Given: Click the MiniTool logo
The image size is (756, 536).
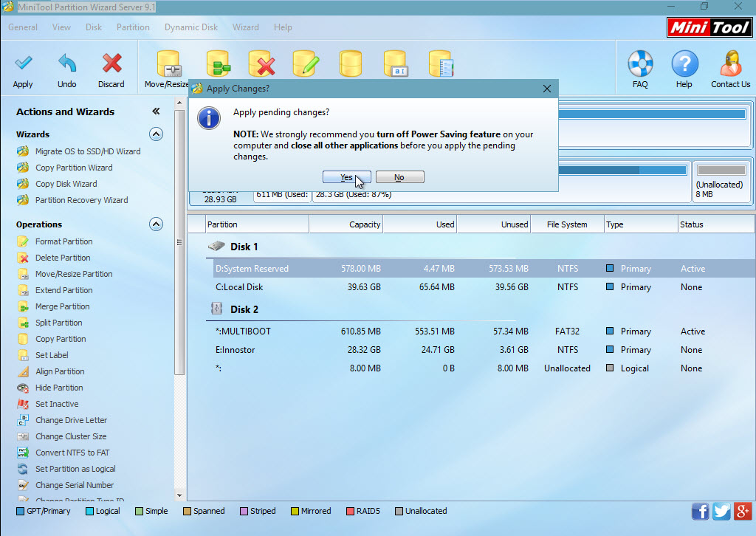Looking at the screenshot, I should pos(709,27).
